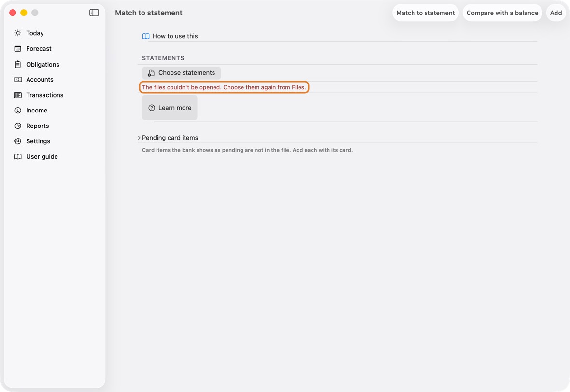Image resolution: width=570 pixels, height=392 pixels.
Task: Click the STATEMENTS section header
Action: [x=163, y=58]
